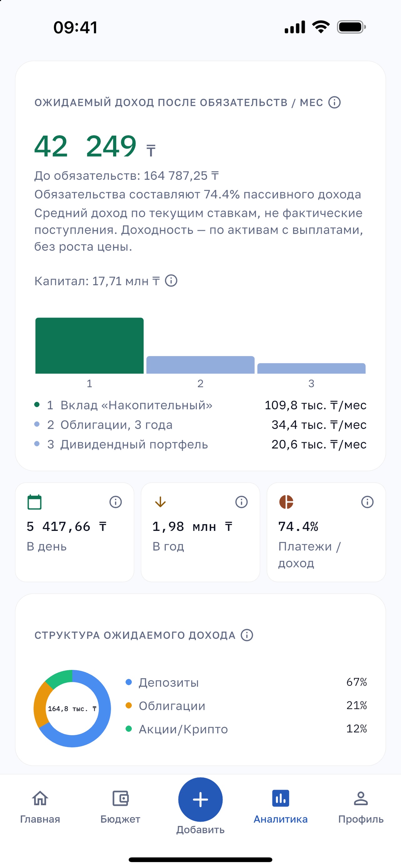The height and width of the screenshot is (868, 401).
Task: Open info icon next to Капитал amount
Action: tap(171, 280)
